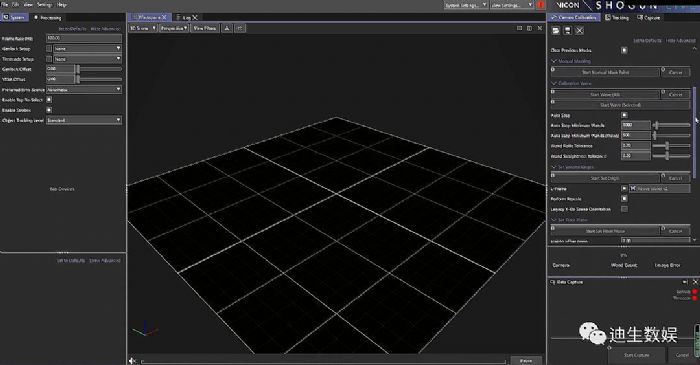The width and height of the screenshot is (700, 365).
Task: Collapse the Calibration Wave section
Action: [x=554, y=83]
